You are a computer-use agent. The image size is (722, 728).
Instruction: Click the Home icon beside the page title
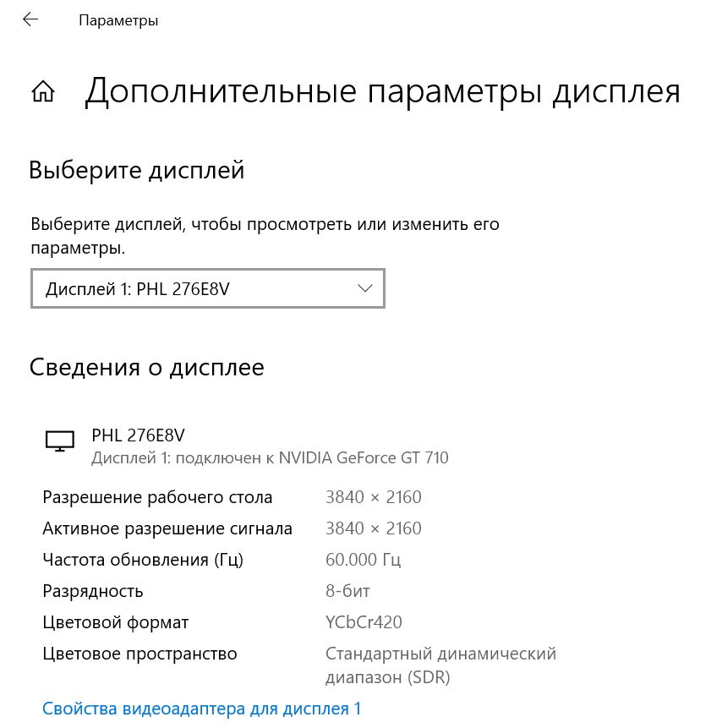(43, 91)
